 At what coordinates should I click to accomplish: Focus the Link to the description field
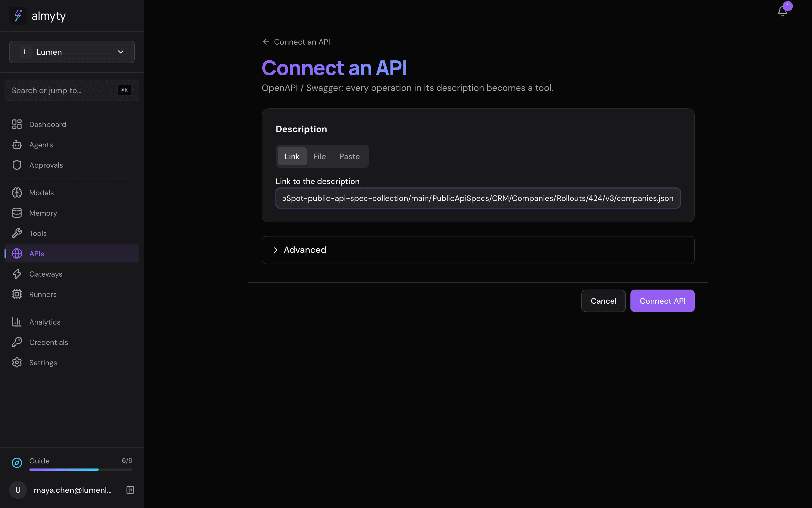(478, 198)
